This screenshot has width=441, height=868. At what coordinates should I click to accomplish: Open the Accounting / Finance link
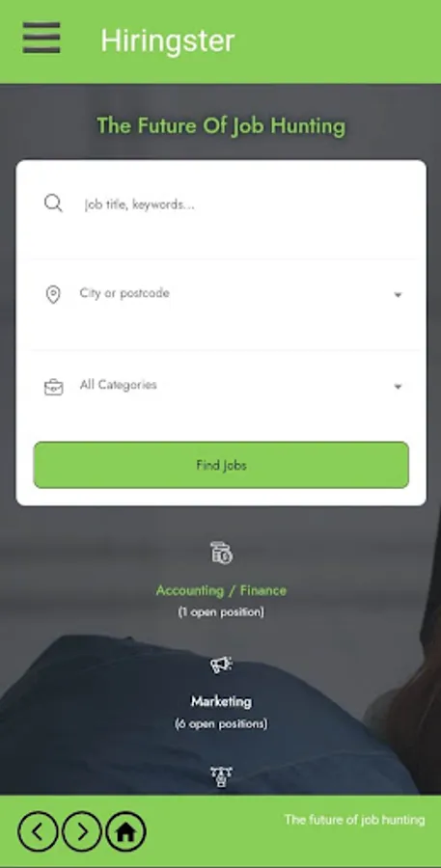click(221, 590)
